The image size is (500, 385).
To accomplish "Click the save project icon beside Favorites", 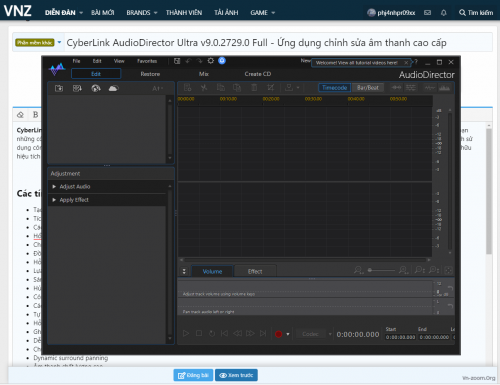I will tap(177, 61).
